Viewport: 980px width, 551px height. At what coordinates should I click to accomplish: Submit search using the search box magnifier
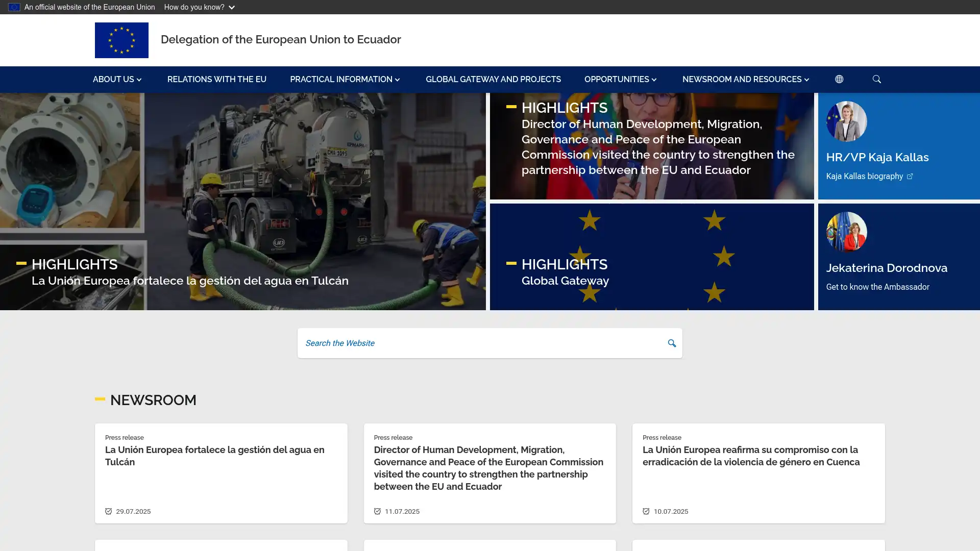(x=672, y=343)
